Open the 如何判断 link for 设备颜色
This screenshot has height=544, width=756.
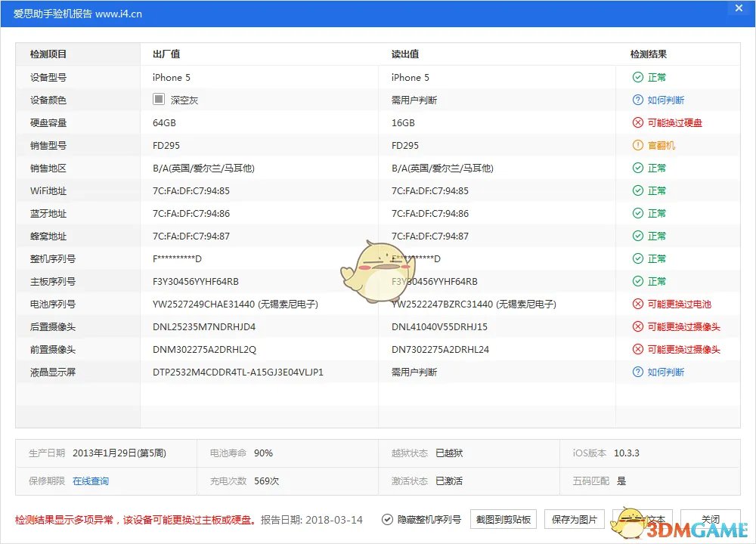(x=667, y=100)
